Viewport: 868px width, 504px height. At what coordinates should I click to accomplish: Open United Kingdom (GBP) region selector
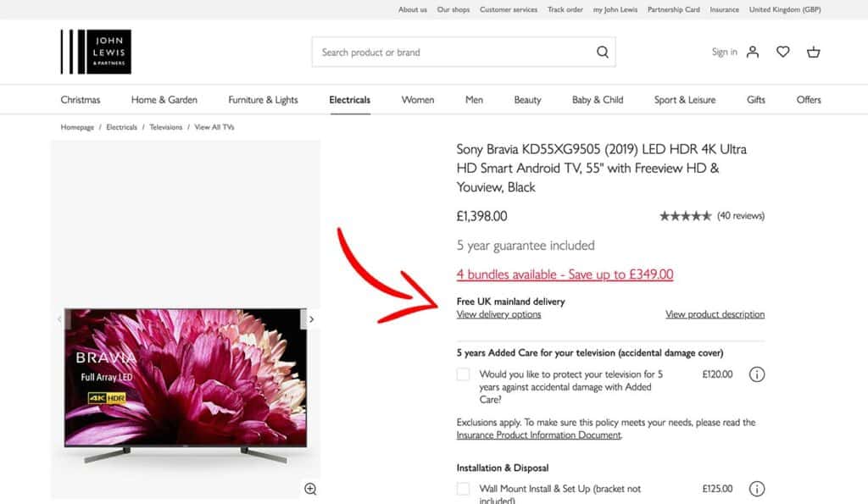click(785, 9)
